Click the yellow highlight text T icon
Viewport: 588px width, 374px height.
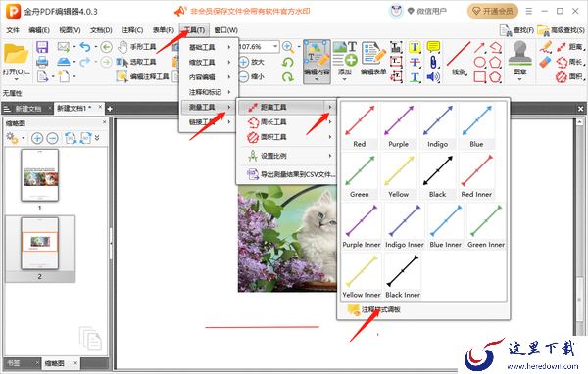[415, 47]
